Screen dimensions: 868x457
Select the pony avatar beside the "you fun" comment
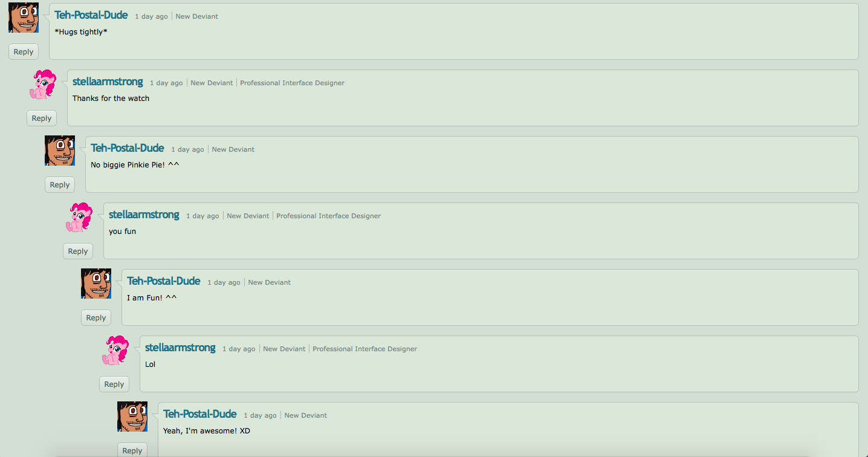79,217
